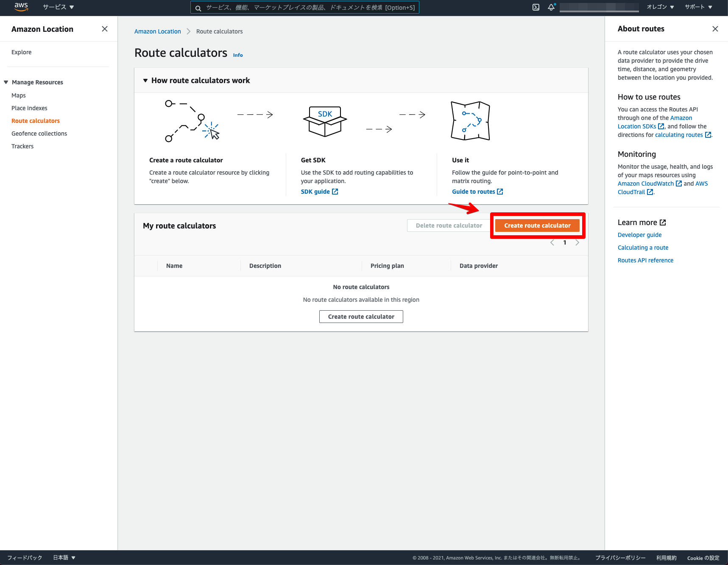Click the Delete route calculator button
This screenshot has height=565, width=728.
coord(449,225)
